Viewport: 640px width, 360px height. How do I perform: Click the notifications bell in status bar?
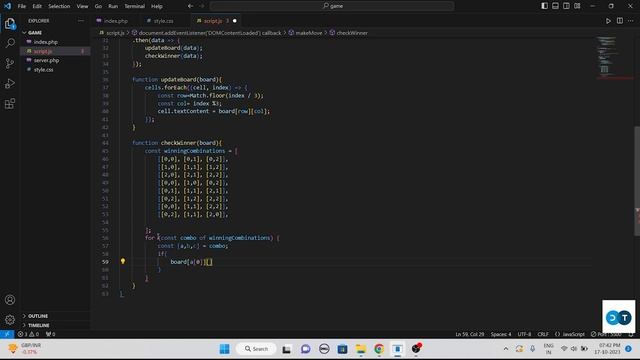pos(631,334)
